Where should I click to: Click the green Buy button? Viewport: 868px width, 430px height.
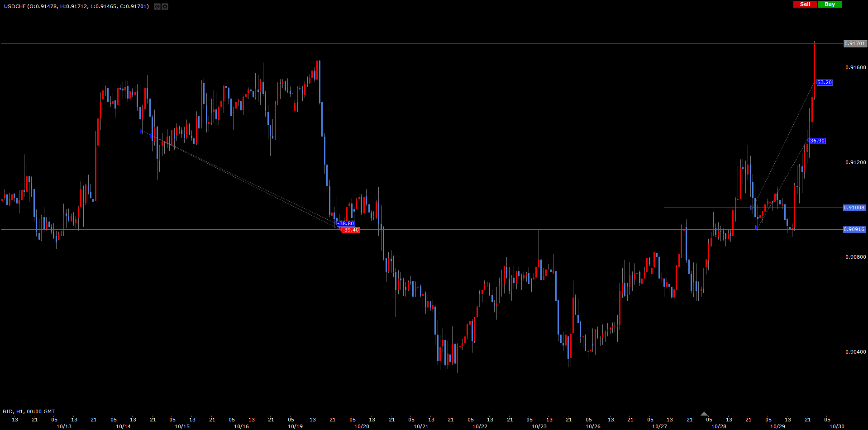(830, 4)
